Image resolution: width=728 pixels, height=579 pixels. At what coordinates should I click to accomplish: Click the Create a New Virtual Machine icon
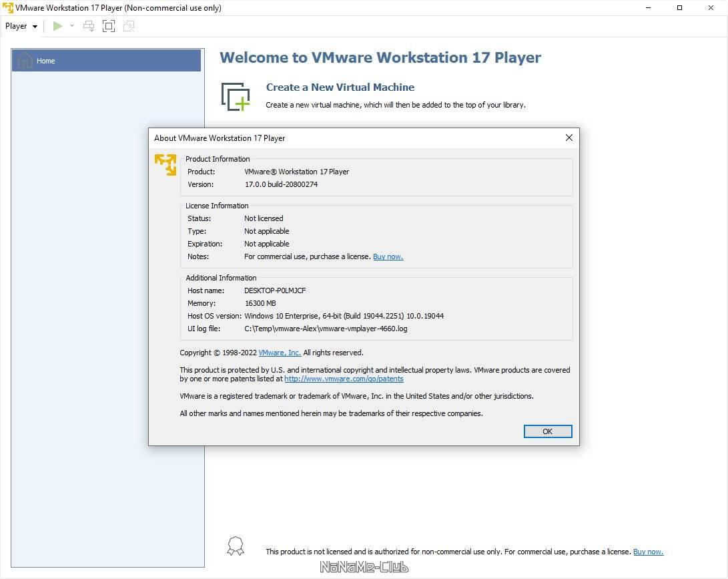coord(236,97)
